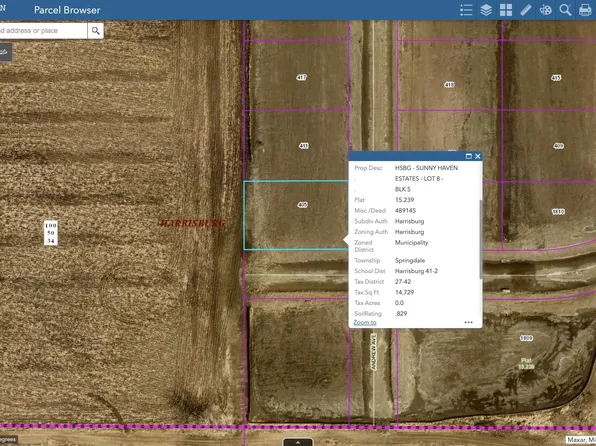The image size is (596, 446).
Task: Click the address search magnifier button
Action: pos(95,31)
